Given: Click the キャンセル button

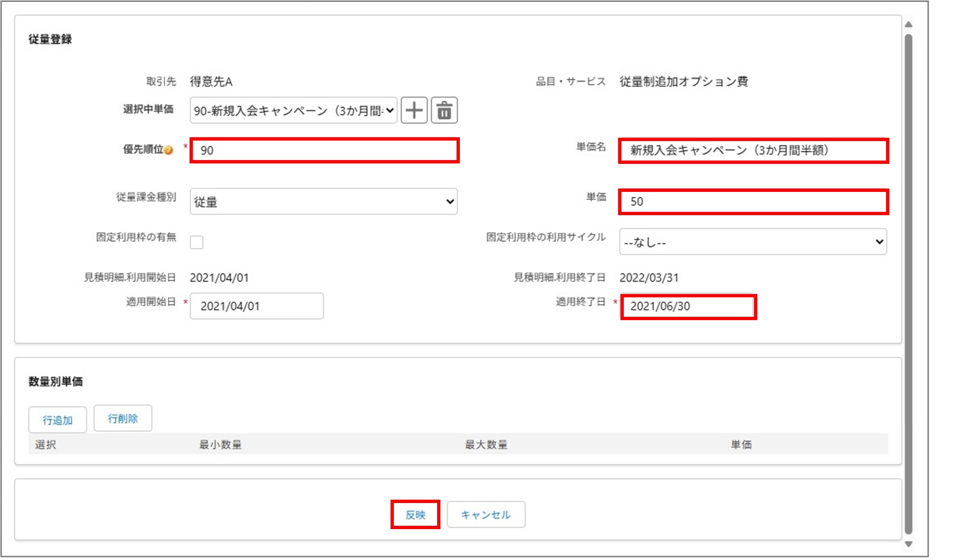Looking at the screenshot, I should coord(486,514).
